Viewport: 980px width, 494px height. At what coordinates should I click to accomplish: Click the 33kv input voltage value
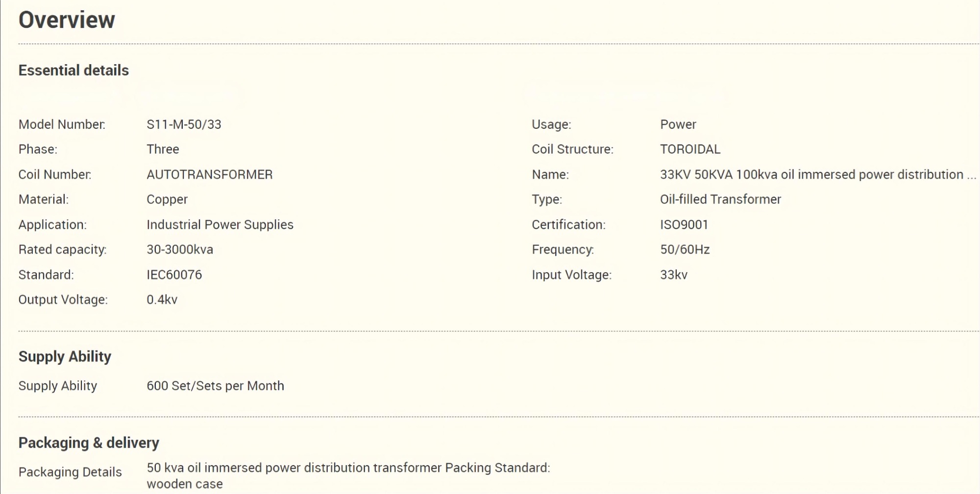[674, 275]
